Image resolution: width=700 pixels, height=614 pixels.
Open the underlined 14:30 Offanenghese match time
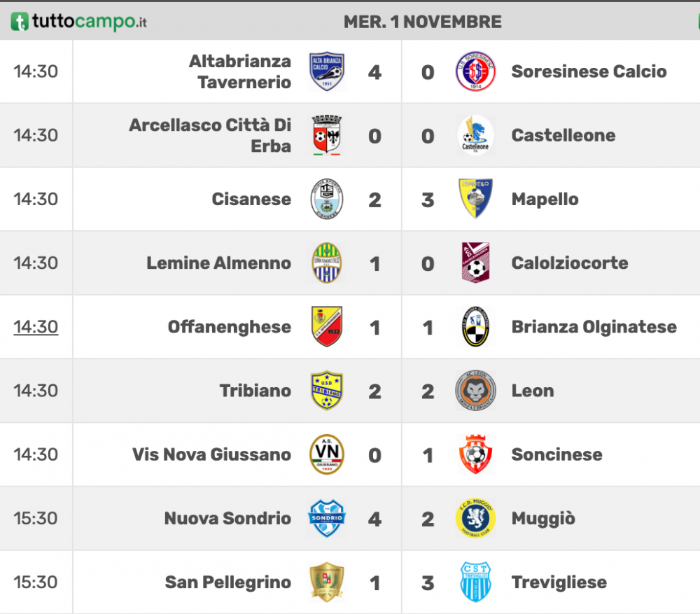click(36, 327)
